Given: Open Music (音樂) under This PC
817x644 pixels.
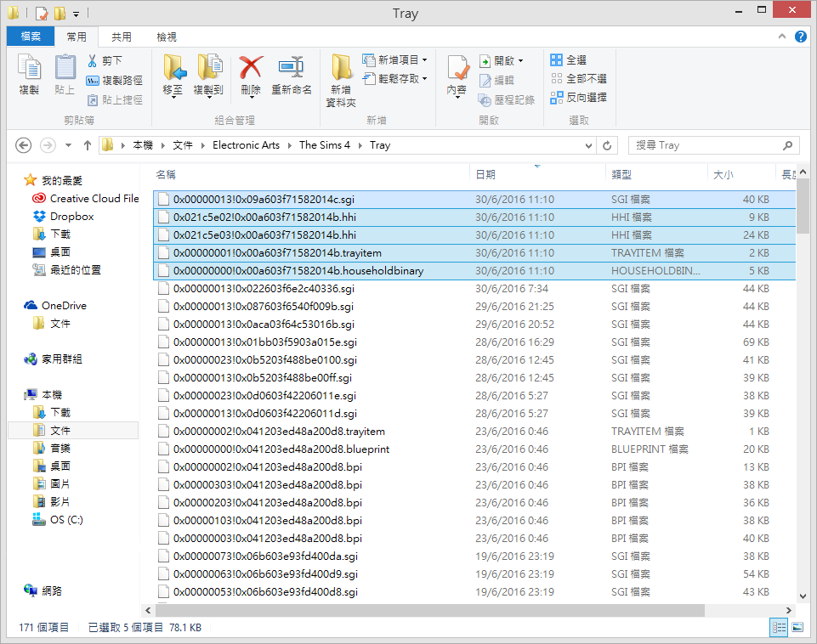Looking at the screenshot, I should pos(52,449).
